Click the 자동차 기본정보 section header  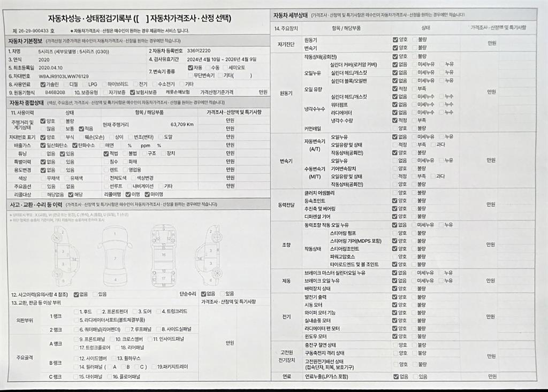(26, 40)
